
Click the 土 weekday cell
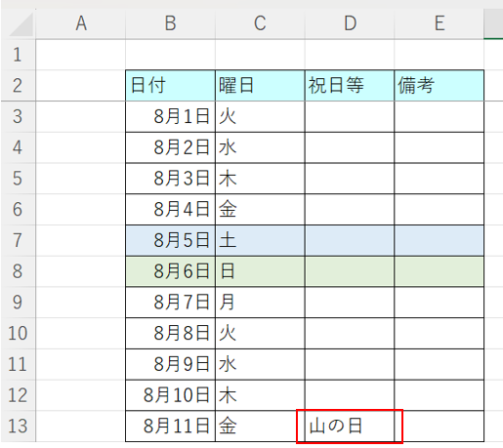(x=260, y=240)
